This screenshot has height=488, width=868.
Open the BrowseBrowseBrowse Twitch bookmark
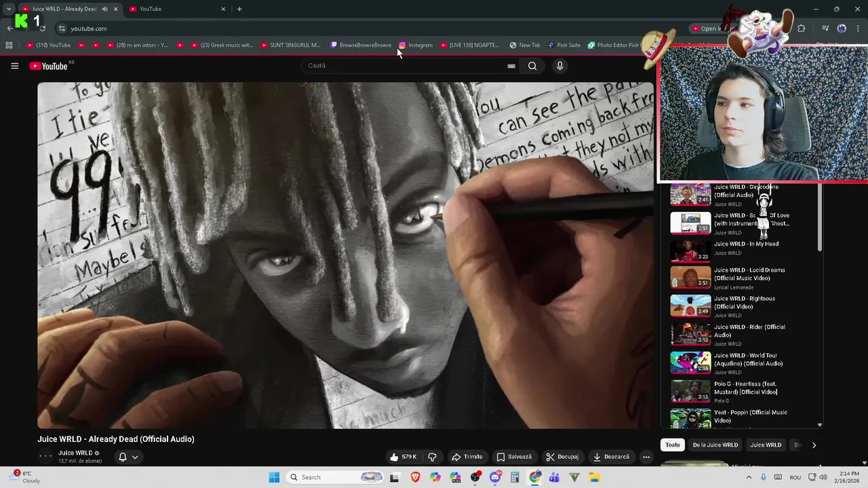[361, 45]
